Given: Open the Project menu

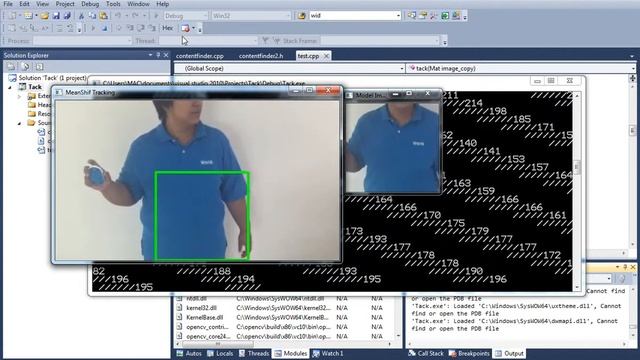Looking at the screenshot, I should coord(65,4).
